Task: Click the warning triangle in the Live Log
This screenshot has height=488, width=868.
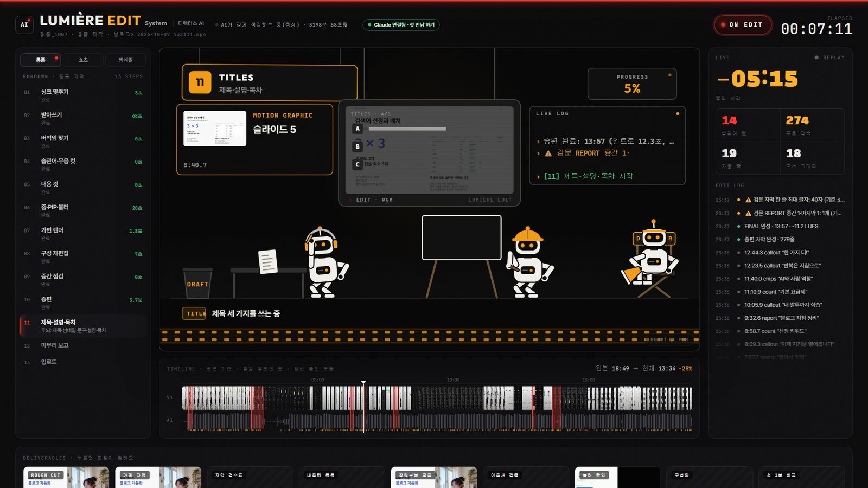Action: pos(548,153)
